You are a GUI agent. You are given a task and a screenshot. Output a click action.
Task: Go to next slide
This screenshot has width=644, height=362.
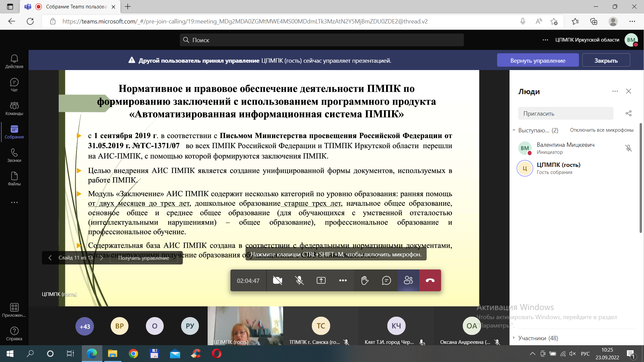(102, 258)
